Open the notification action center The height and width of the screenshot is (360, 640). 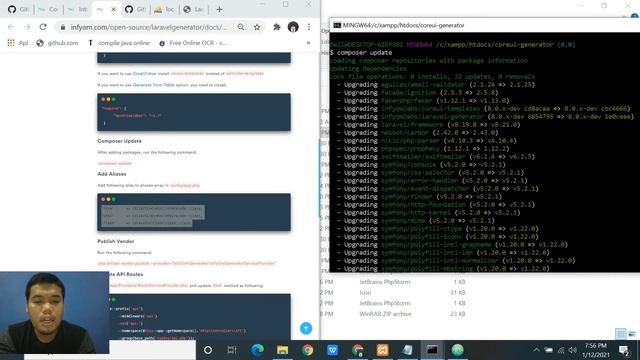624,350
